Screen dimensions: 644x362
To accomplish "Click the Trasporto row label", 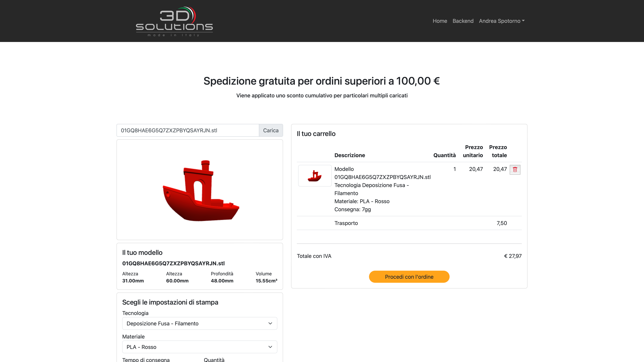I will click(x=346, y=223).
